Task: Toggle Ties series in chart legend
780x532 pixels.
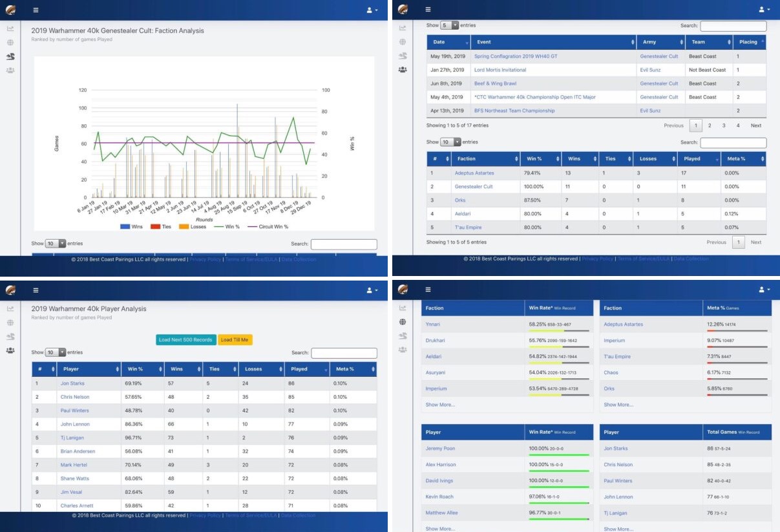Action: click(x=162, y=227)
